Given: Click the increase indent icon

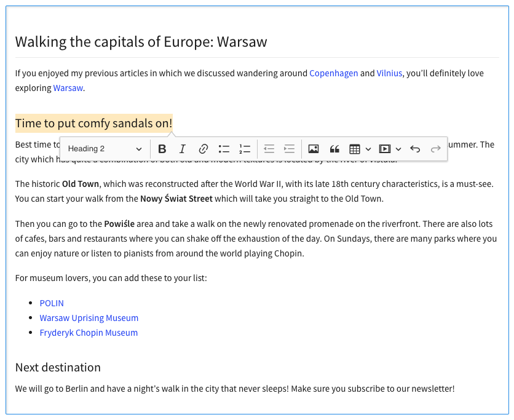Looking at the screenshot, I should tap(289, 149).
